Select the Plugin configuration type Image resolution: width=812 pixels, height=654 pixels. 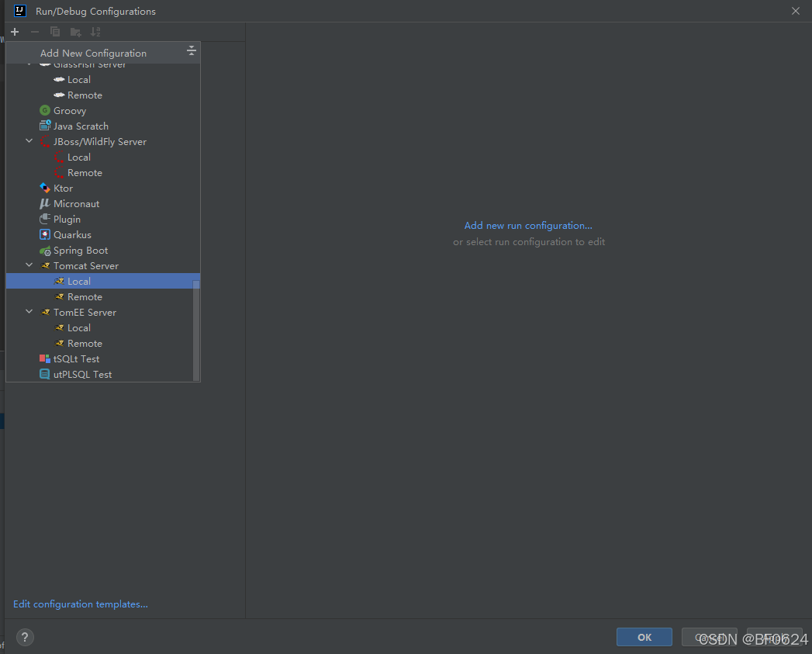pyautogui.click(x=102, y=220)
